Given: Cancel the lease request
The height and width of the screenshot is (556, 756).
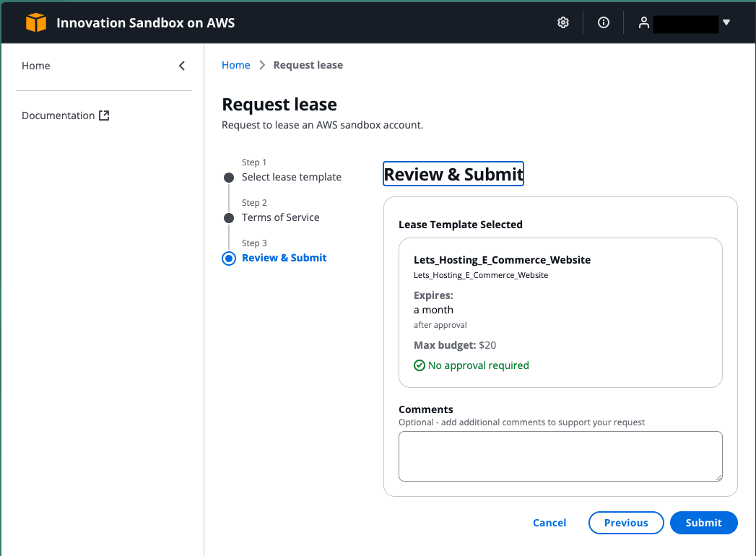Looking at the screenshot, I should (549, 523).
